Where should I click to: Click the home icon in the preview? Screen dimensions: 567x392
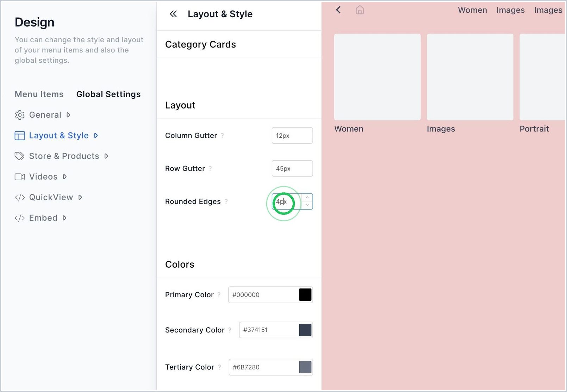(360, 10)
